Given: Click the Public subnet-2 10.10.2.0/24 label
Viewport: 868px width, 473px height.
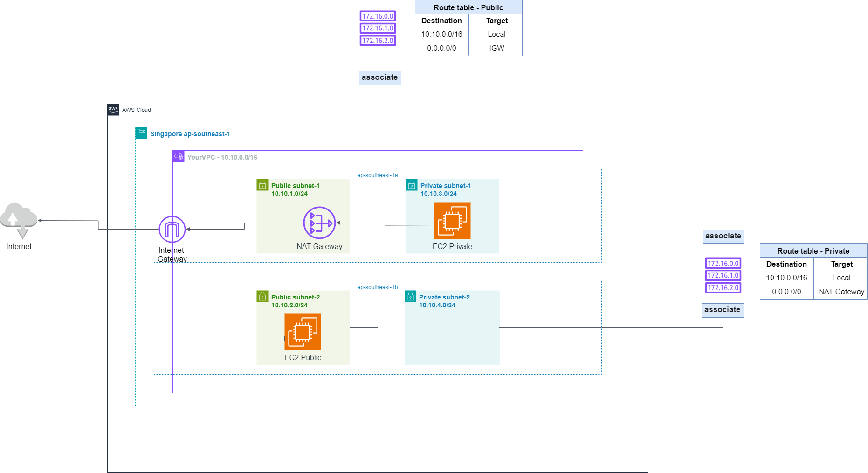Looking at the screenshot, I should pos(296,301).
